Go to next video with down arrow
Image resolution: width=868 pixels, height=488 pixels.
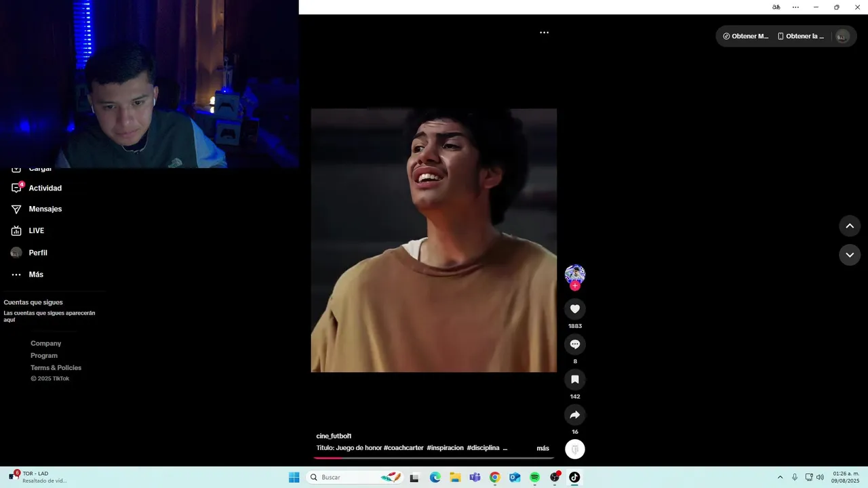click(850, 255)
